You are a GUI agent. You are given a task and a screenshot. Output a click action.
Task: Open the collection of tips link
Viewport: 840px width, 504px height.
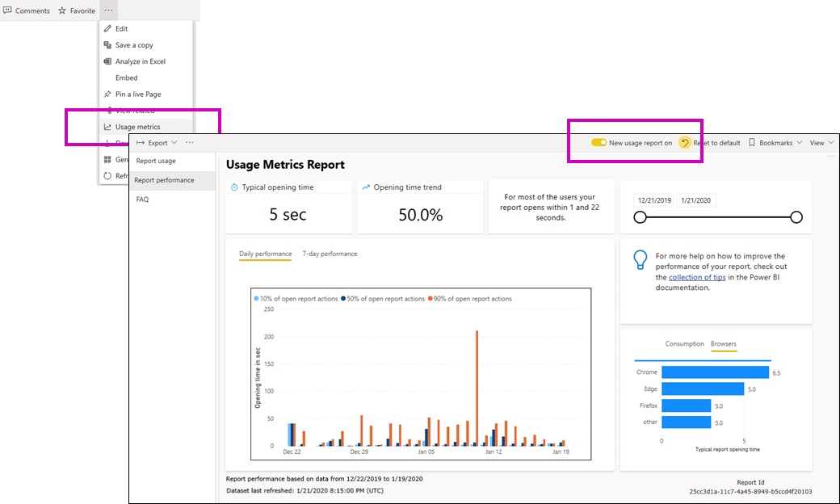(696, 277)
